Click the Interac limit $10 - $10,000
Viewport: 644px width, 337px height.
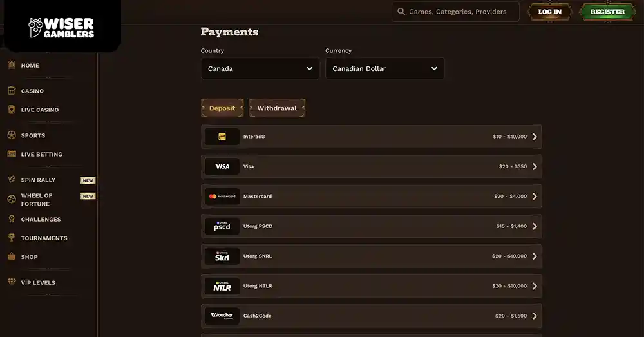point(509,137)
